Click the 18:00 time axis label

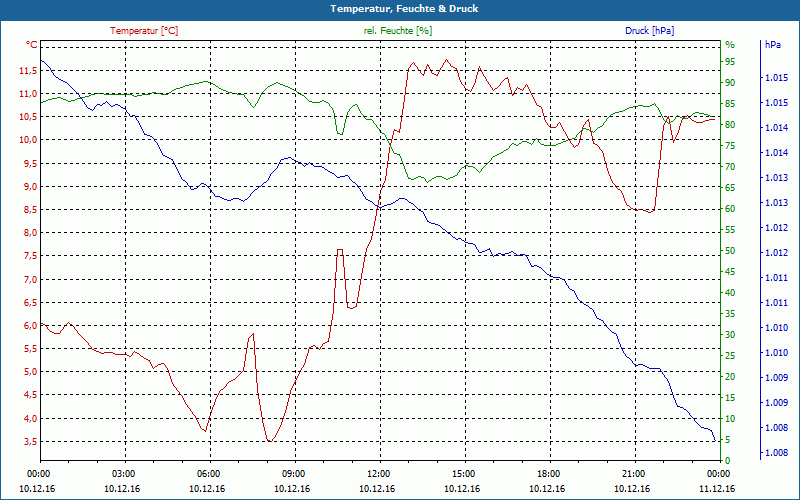551,473
